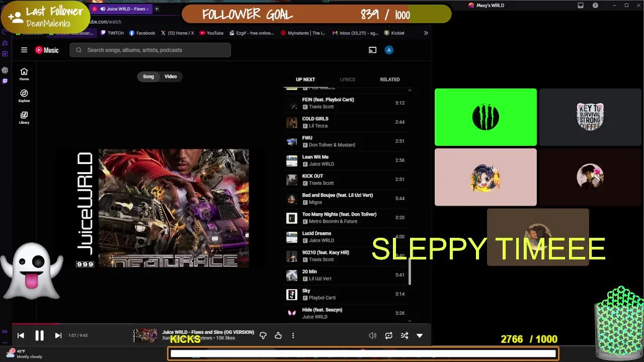Open the account avatar menu
Image resolution: width=644 pixels, height=362 pixels.
point(388,50)
